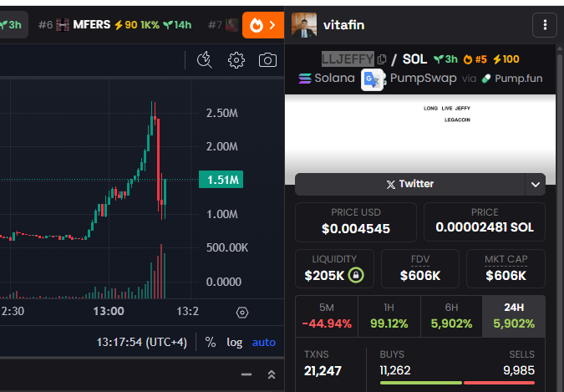Screen dimensions: 564x392
Task: Open the trending fire button
Action: 263,25
